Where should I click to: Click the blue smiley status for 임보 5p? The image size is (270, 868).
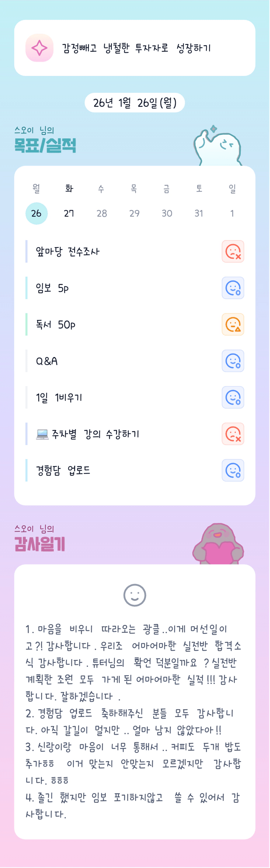(x=233, y=288)
